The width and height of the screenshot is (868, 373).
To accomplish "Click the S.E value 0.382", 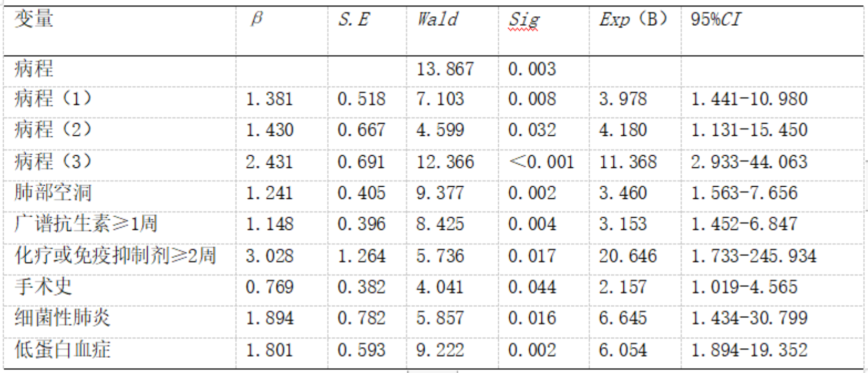I will 361,287.
